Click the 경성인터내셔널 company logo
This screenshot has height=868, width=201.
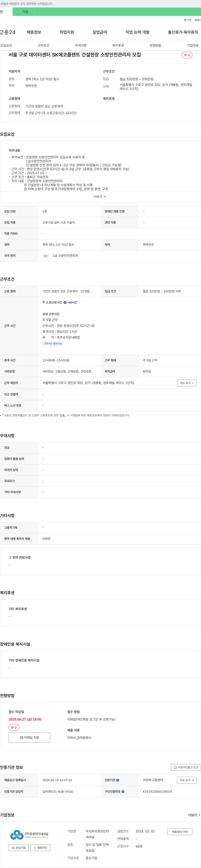coord(29,835)
